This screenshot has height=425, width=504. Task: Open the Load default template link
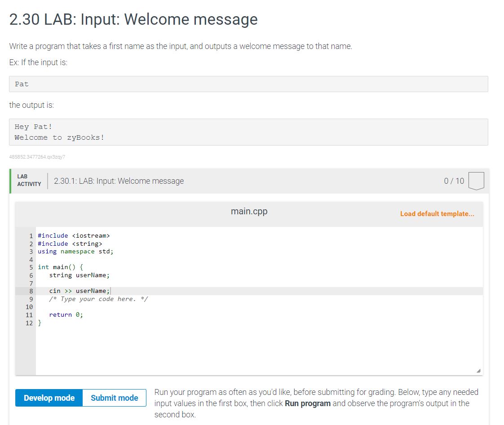click(x=437, y=213)
